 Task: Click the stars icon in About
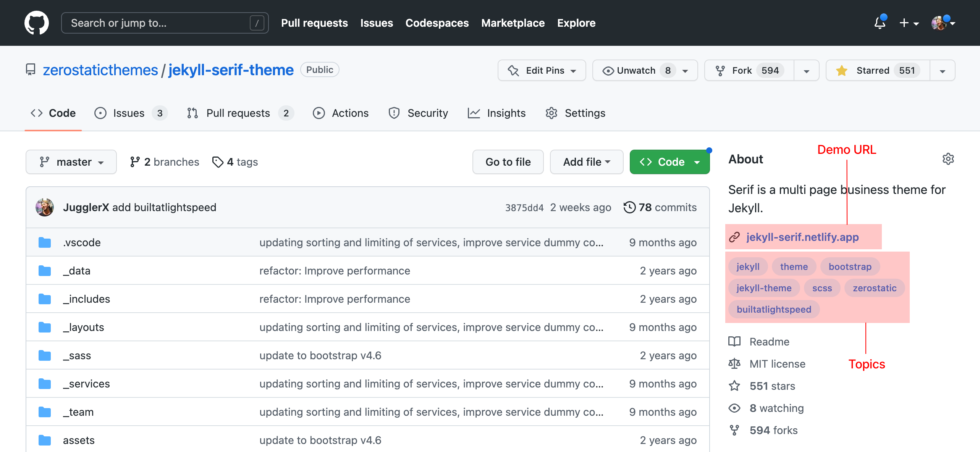point(734,386)
